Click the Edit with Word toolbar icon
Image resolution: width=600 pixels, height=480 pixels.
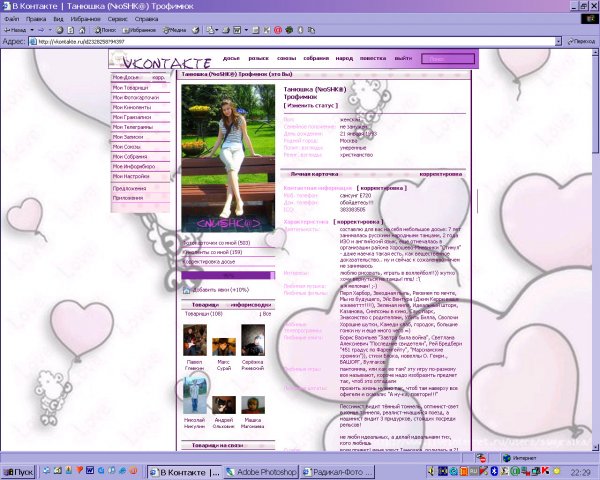(237, 30)
